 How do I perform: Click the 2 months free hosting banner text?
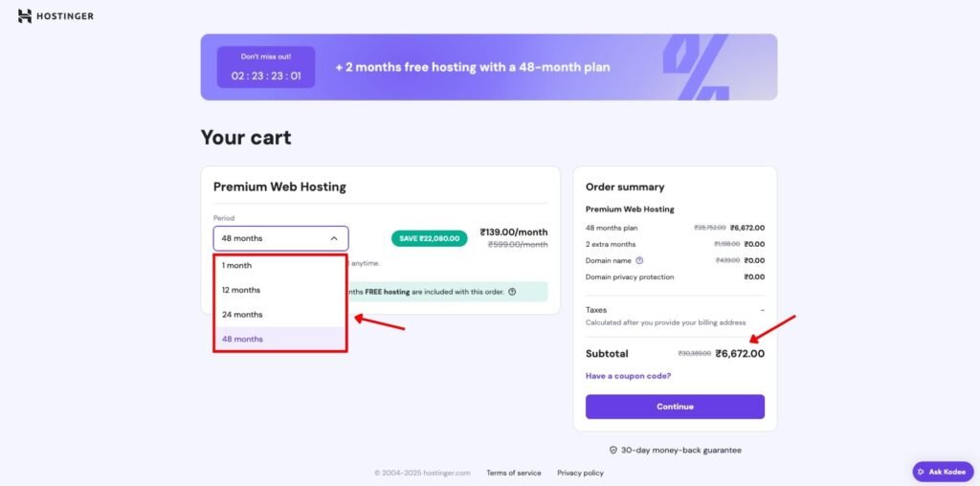click(473, 67)
